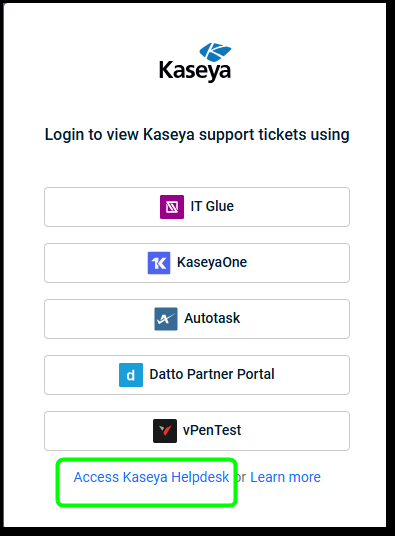Click the Autotask checkmark icon

click(166, 319)
